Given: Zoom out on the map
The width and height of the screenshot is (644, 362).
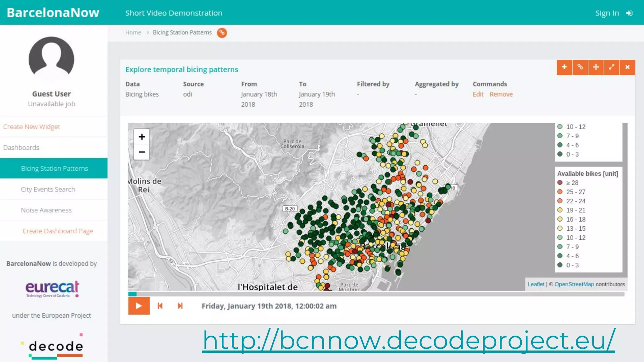Looking at the screenshot, I should (142, 152).
